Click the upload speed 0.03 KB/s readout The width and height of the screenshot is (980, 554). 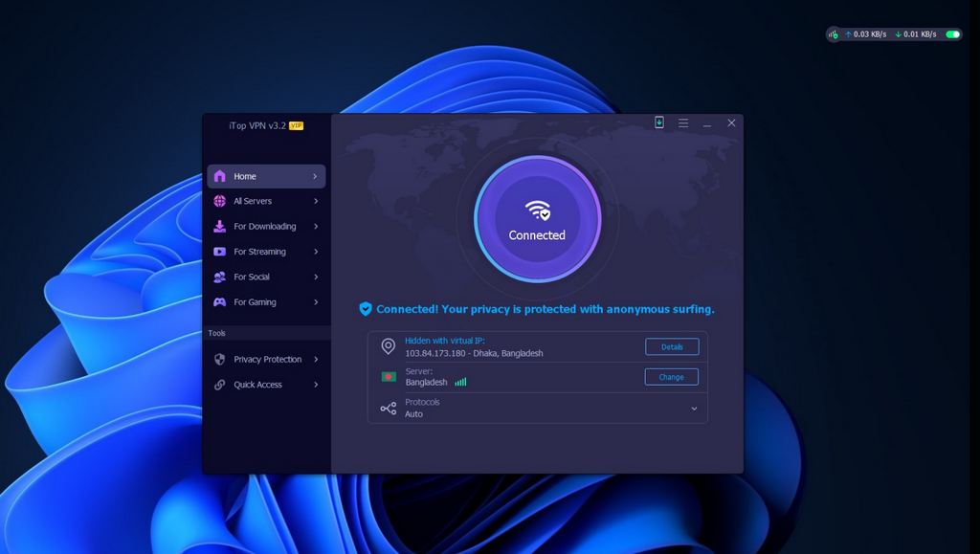click(865, 34)
